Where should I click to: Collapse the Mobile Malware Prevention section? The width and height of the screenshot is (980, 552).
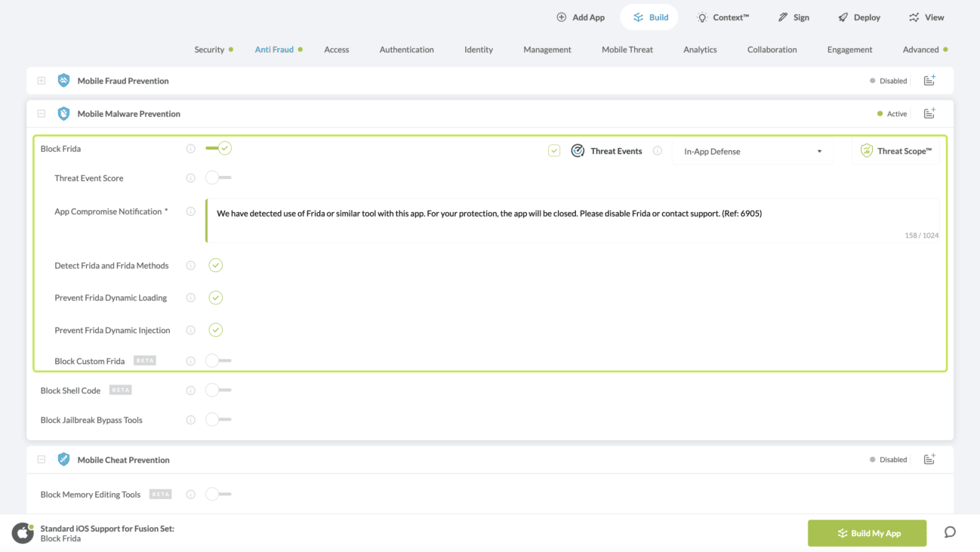42,114
